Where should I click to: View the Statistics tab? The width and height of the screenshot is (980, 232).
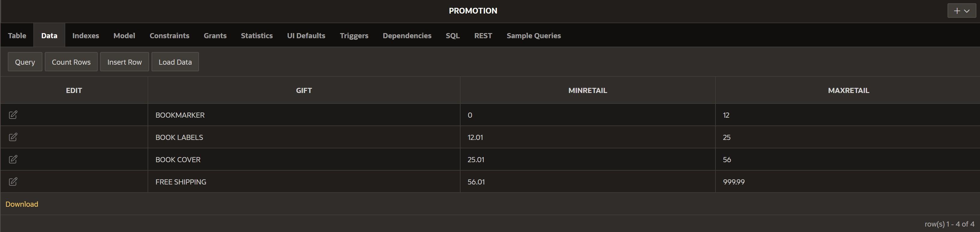(257, 36)
